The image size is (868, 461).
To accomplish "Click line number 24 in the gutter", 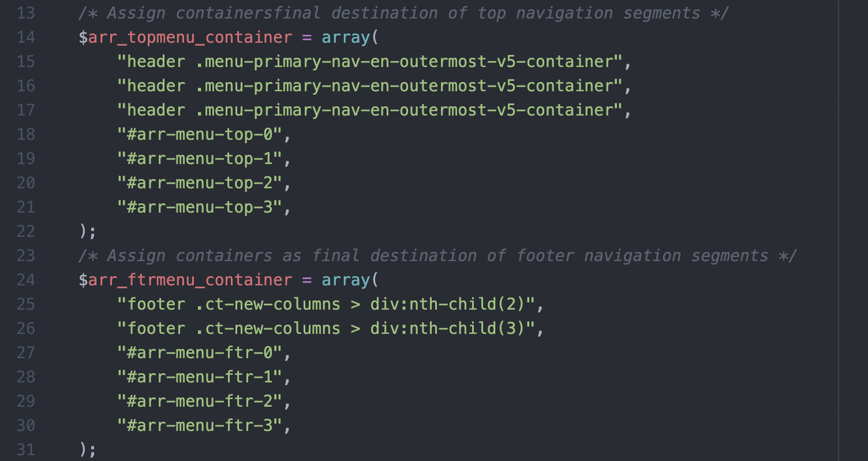I will pyautogui.click(x=26, y=280).
